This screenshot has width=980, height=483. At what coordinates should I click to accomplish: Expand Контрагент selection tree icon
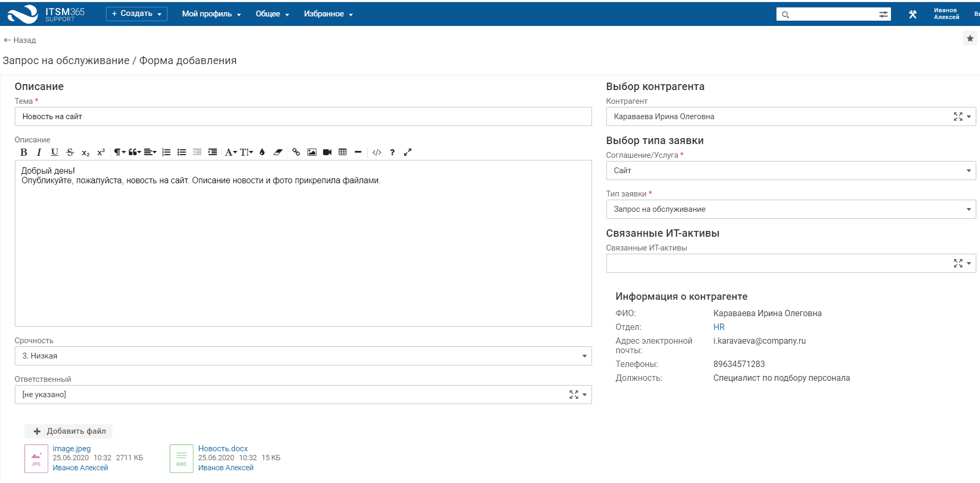(x=958, y=117)
